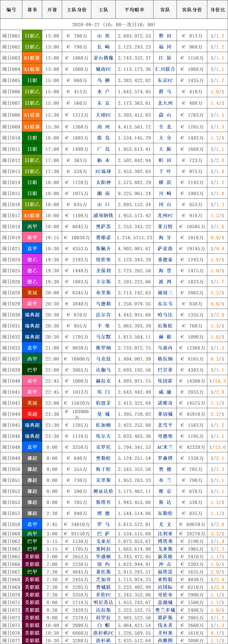Select away team 哥德堡
This screenshot has height=644, width=228.
point(165,436)
